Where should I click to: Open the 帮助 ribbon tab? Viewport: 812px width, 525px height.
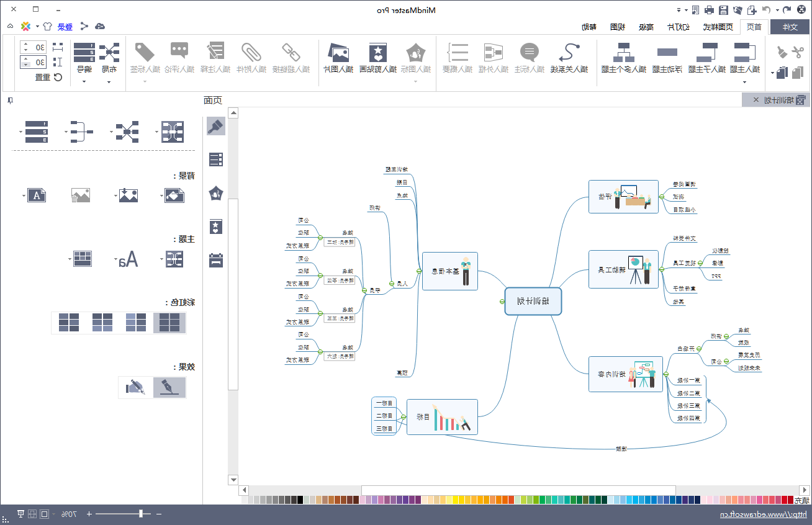click(x=589, y=27)
